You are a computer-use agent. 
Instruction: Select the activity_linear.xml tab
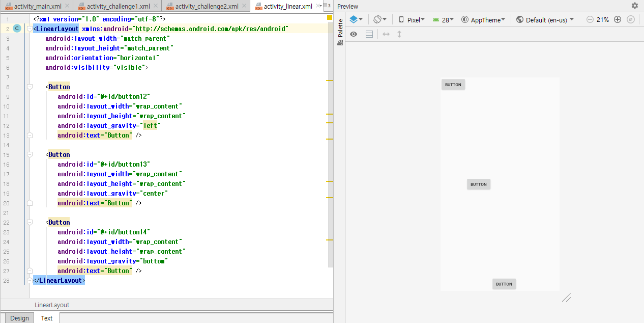[x=287, y=6]
